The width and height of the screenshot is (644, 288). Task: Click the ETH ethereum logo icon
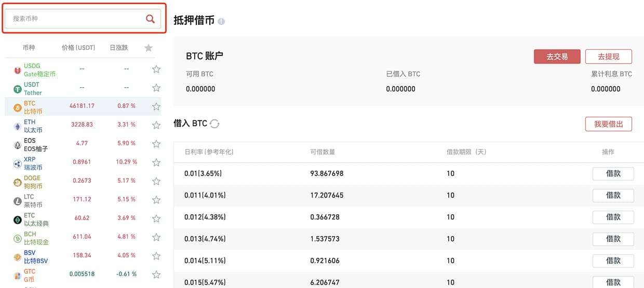pos(17,126)
